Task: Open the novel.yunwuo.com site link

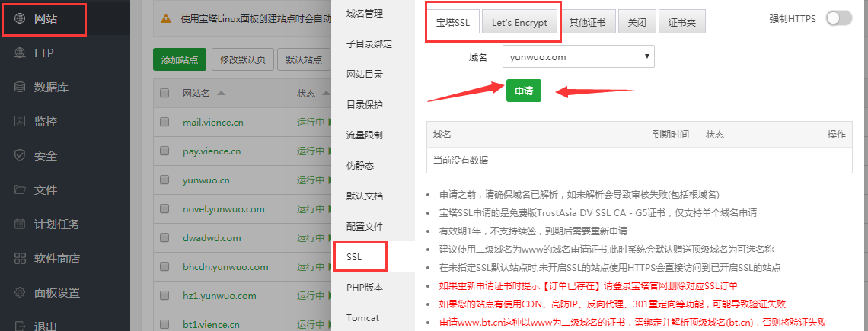Action: coord(223,209)
